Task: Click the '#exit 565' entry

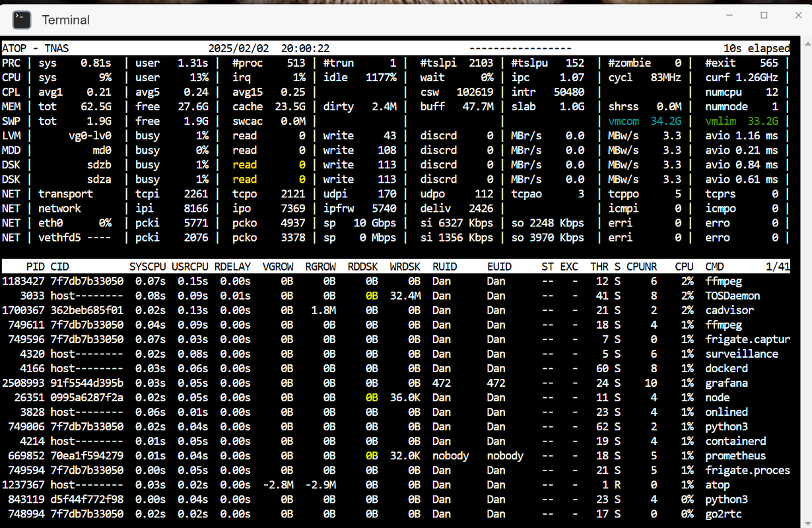Action: click(x=741, y=63)
